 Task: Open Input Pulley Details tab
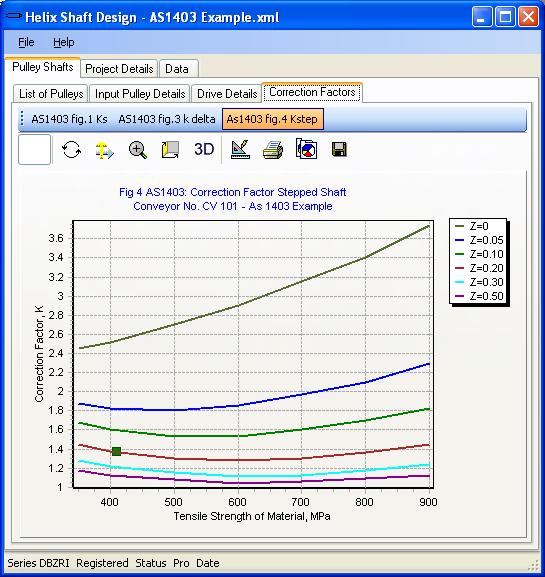pos(140,94)
